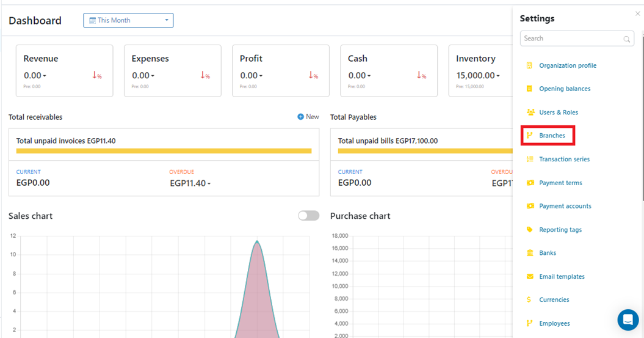Viewport: 644px width, 338px height.
Task: Click the Users & Roles people icon
Action: coord(529,112)
